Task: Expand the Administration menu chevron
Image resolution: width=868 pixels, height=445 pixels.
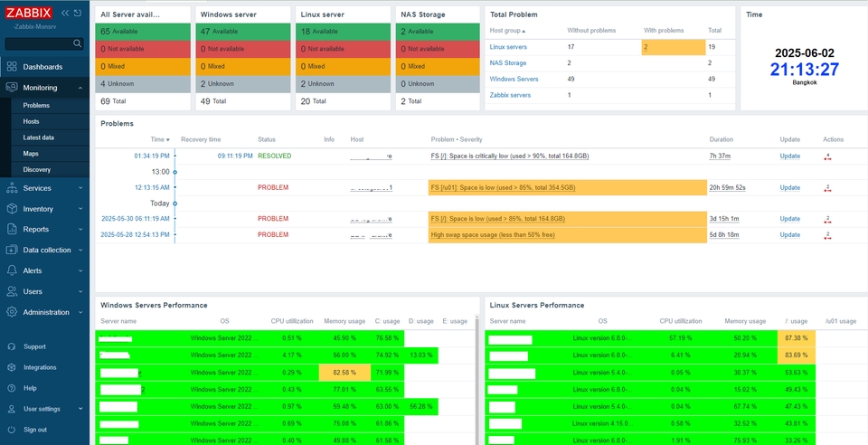Action: click(80, 312)
